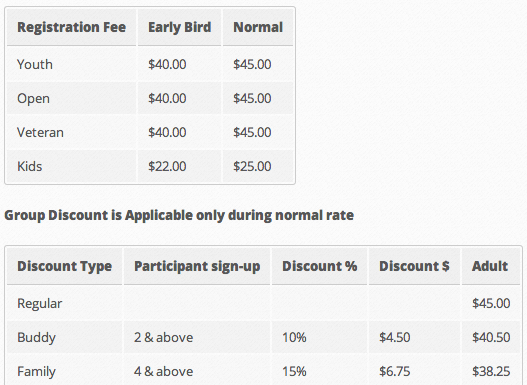Screen dimensions: 527x385
Task: Click the Family 4 & above cell
Action: pos(163,371)
